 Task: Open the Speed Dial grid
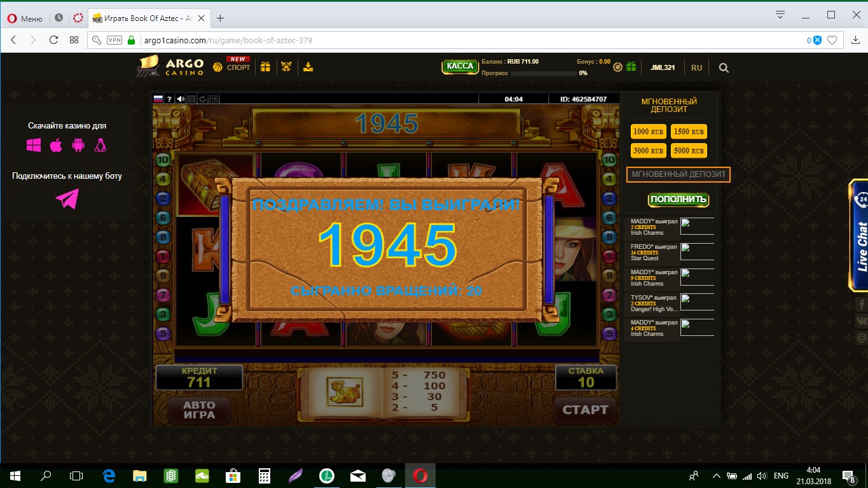[74, 40]
